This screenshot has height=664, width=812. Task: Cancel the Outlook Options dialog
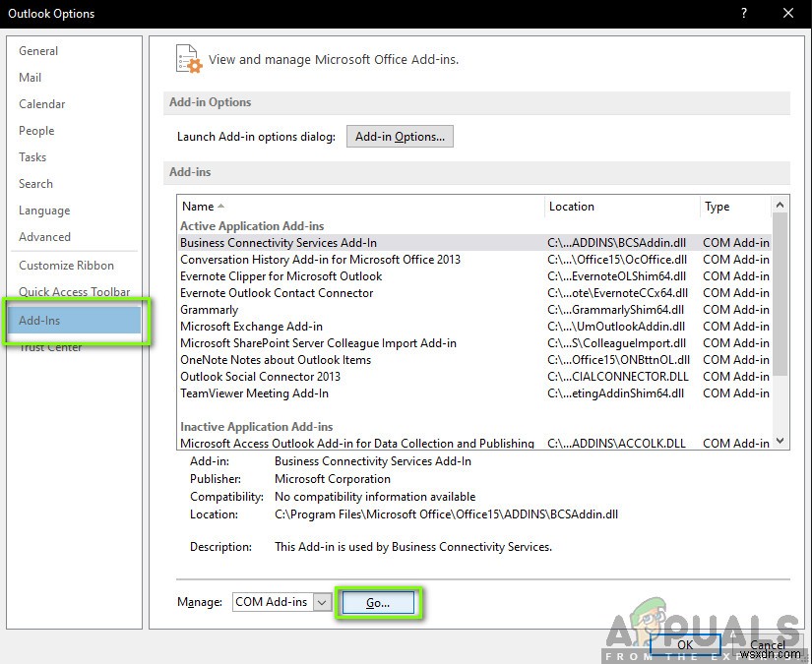point(768,645)
